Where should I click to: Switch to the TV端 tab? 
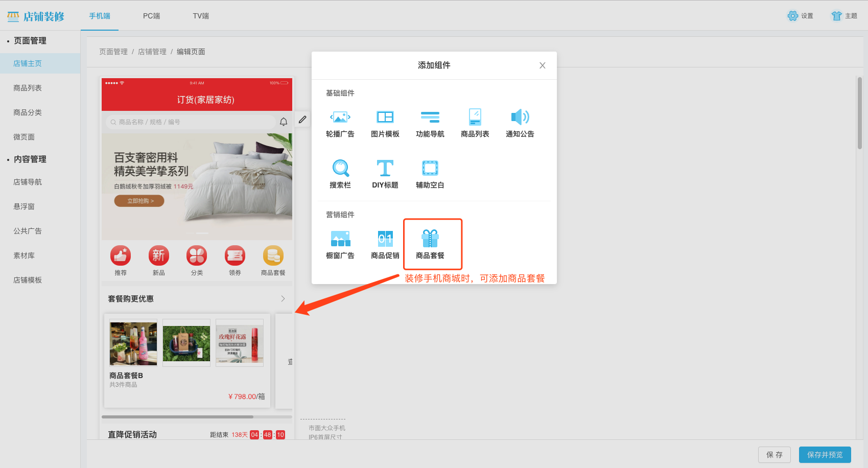201,16
